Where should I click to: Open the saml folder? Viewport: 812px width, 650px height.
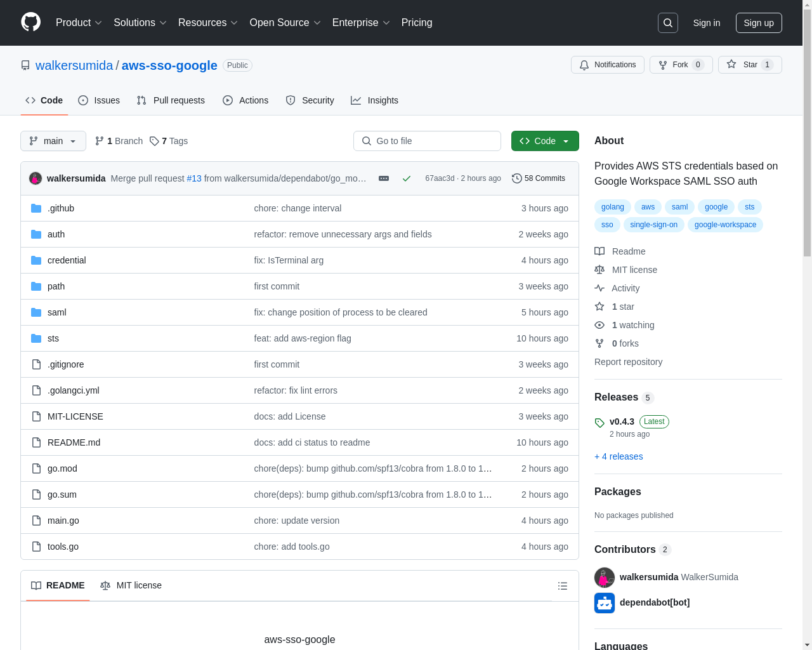pyautogui.click(x=56, y=312)
